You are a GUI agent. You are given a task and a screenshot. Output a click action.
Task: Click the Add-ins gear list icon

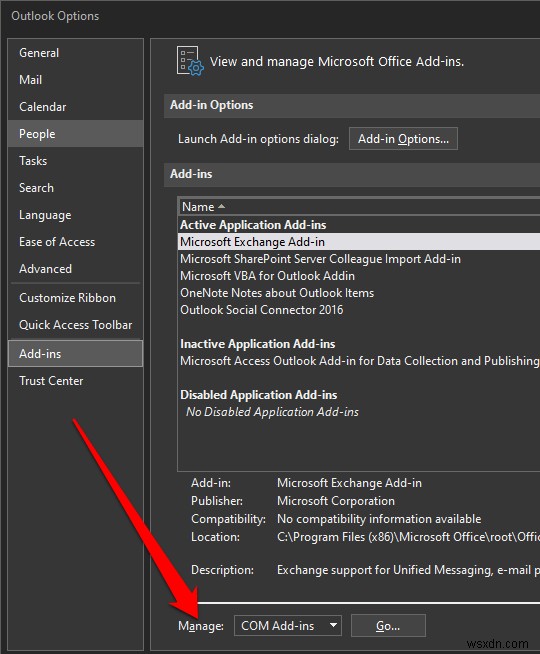tap(190, 61)
